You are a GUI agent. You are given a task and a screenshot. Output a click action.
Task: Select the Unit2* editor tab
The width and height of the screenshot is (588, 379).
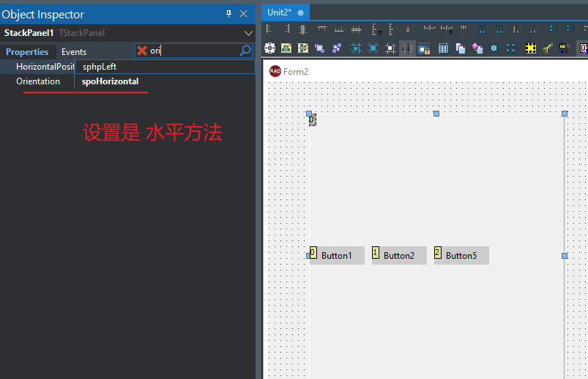tap(279, 12)
